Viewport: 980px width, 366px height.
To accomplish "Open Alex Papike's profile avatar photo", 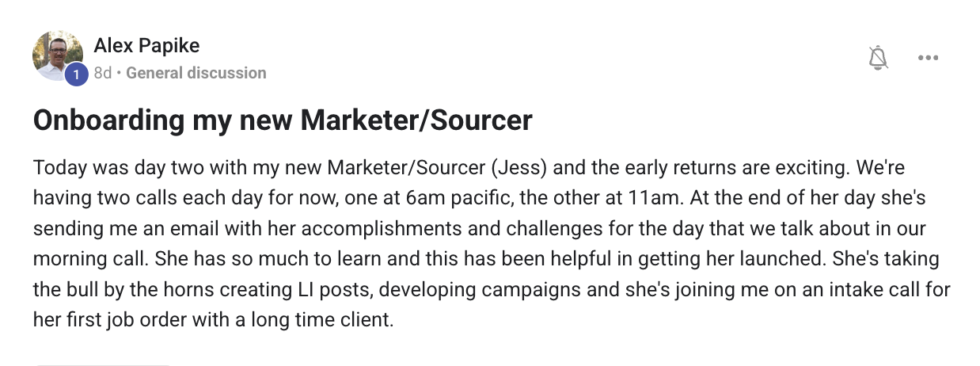I will point(56,54).
